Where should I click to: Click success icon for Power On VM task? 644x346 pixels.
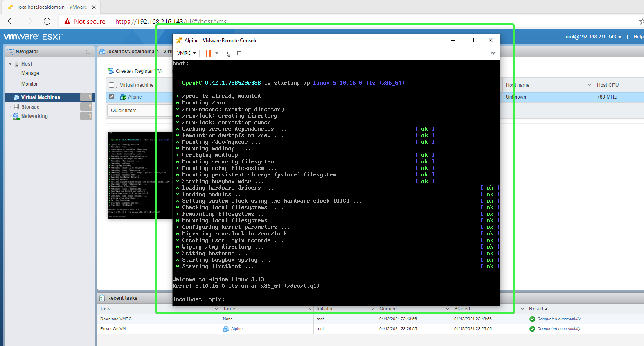tap(532, 329)
